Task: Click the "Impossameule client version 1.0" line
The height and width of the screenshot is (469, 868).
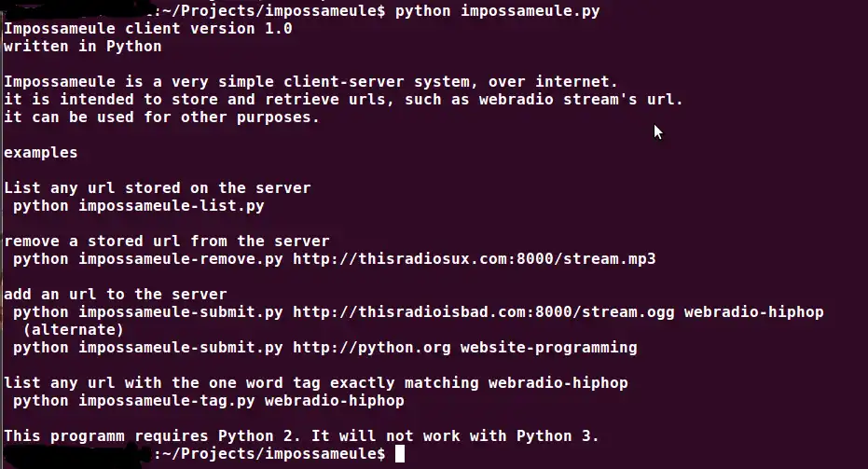Action: 148,28
